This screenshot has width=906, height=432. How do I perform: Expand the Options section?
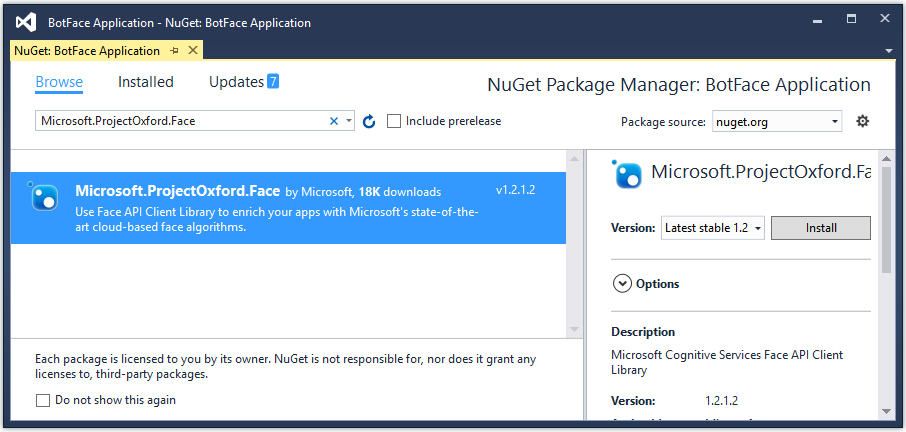(622, 284)
